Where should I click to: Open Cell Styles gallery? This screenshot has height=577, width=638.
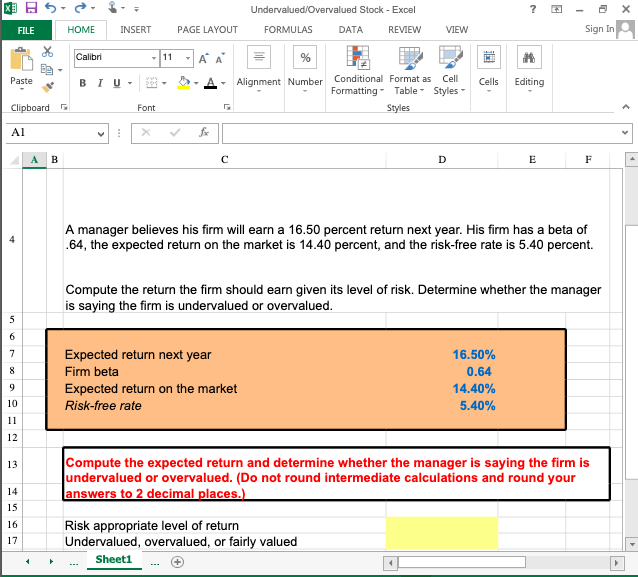[x=450, y=70]
